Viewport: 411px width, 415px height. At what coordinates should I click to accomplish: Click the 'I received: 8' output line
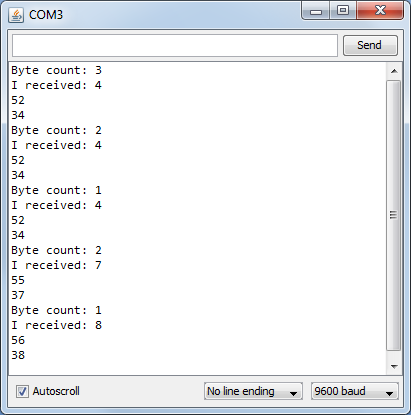(x=56, y=325)
